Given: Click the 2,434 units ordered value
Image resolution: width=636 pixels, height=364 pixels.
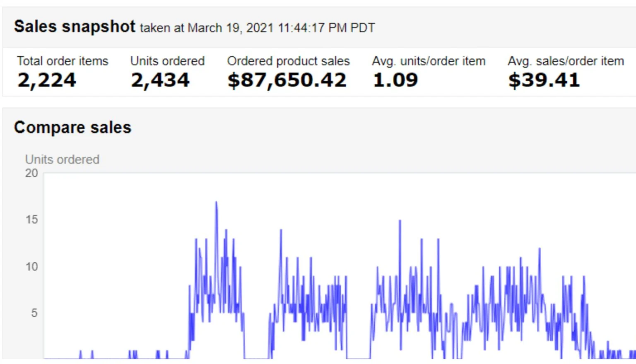Looking at the screenshot, I should tap(160, 80).
